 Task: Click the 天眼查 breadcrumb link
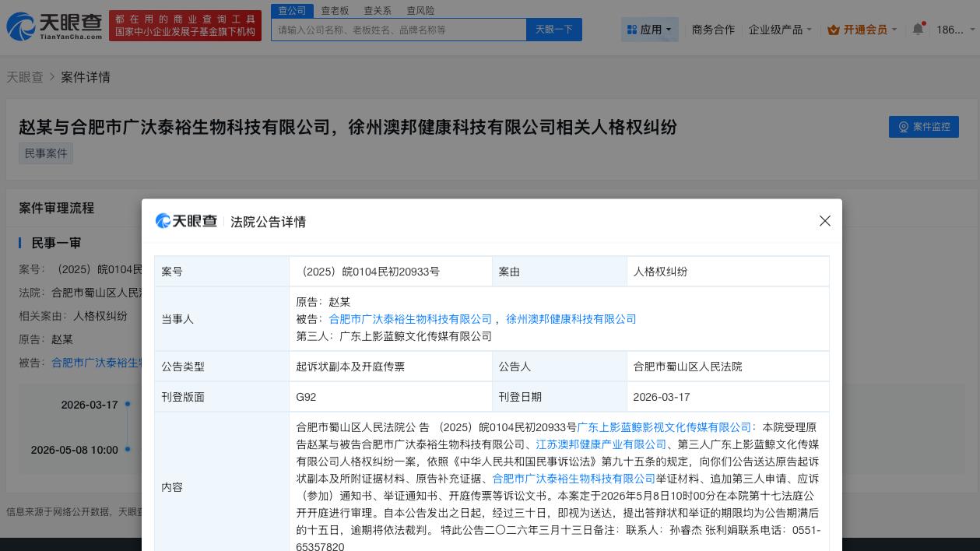26,77
